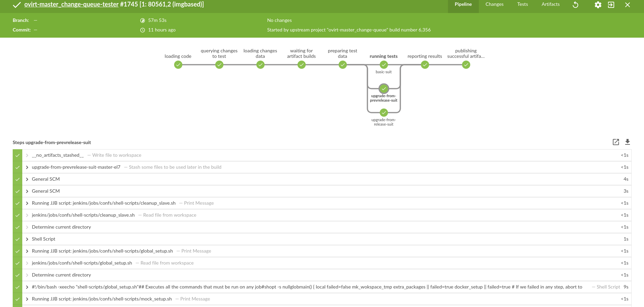Open the Tests tab
This screenshot has width=644, height=307.
(522, 4)
